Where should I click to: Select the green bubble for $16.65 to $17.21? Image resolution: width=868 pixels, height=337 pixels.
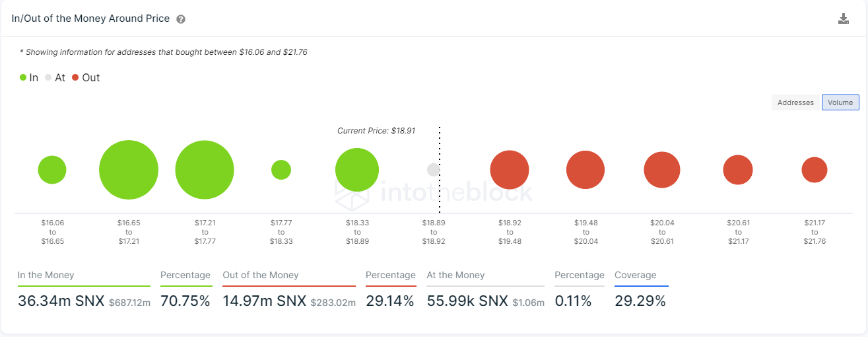129,170
